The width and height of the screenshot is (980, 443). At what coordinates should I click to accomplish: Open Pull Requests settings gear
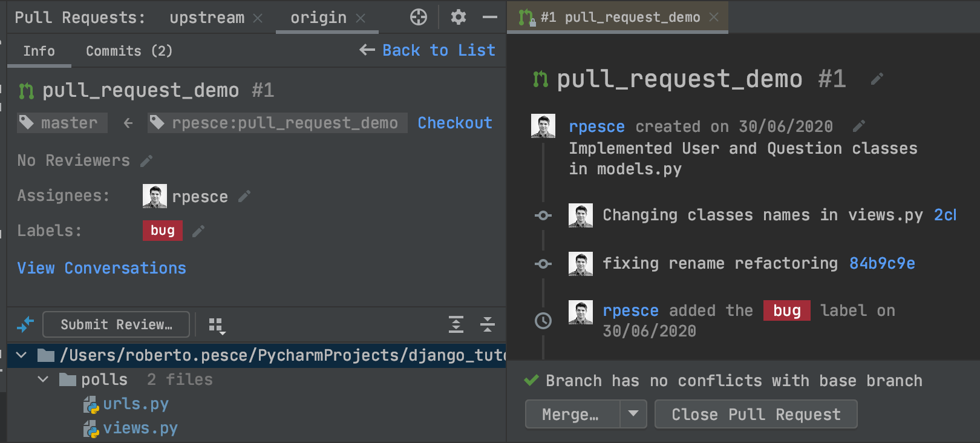[x=459, y=18]
